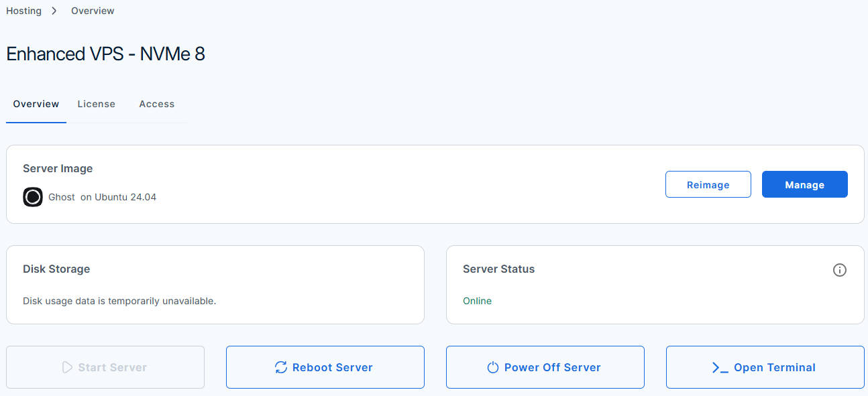Open the Server Status info icon
The image size is (868, 396).
[x=839, y=270]
